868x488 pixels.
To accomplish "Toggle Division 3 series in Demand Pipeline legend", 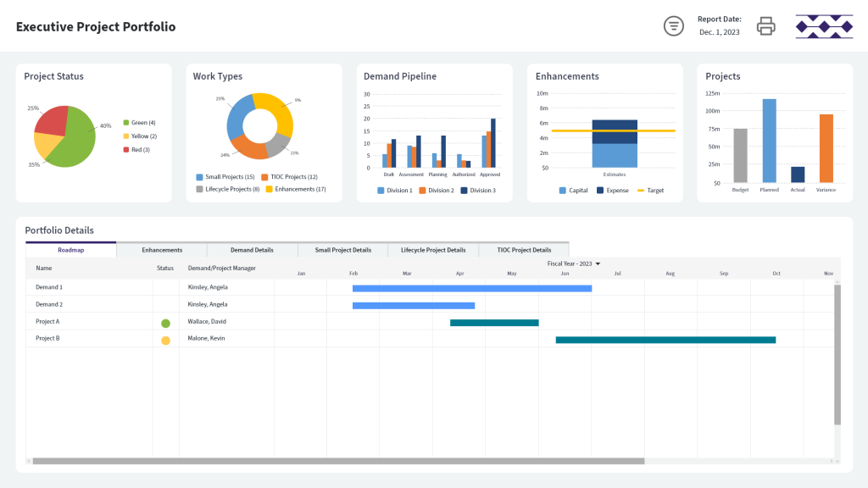I will (x=478, y=191).
